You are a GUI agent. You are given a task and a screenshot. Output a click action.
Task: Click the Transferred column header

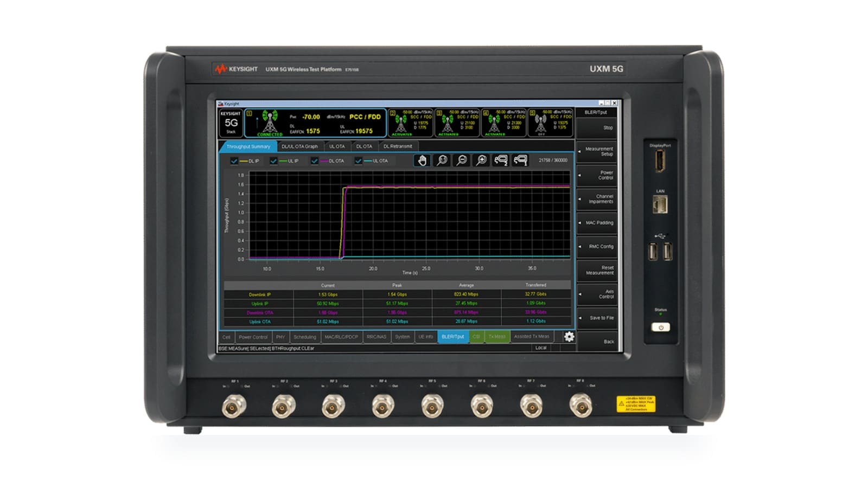point(536,285)
